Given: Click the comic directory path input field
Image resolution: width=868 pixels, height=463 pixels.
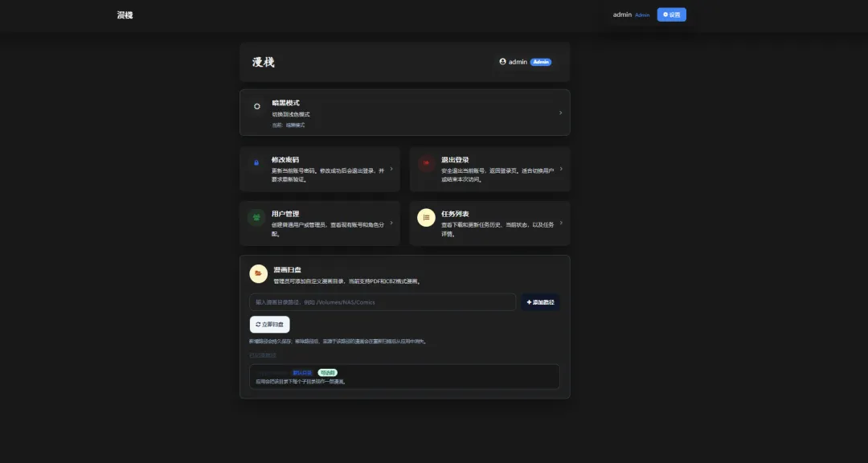Looking at the screenshot, I should point(383,302).
